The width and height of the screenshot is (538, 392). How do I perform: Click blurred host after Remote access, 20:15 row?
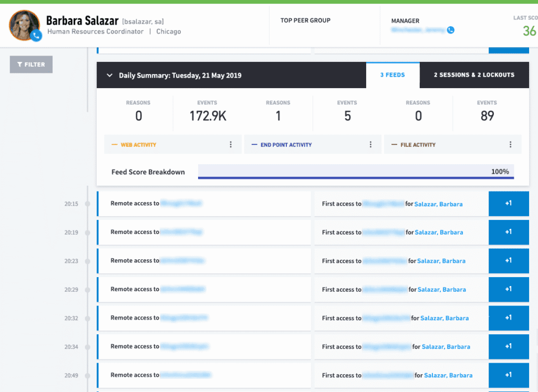pyautogui.click(x=181, y=204)
